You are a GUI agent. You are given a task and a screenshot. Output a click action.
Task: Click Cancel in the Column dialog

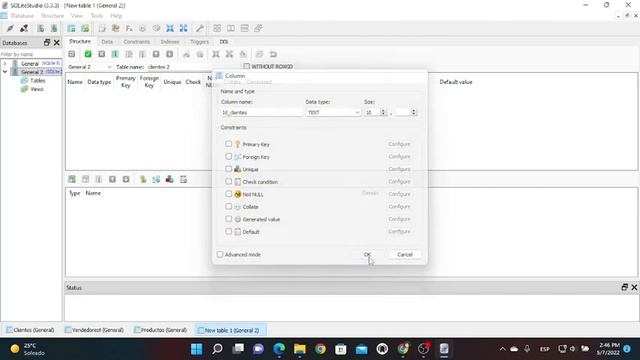pos(405,254)
